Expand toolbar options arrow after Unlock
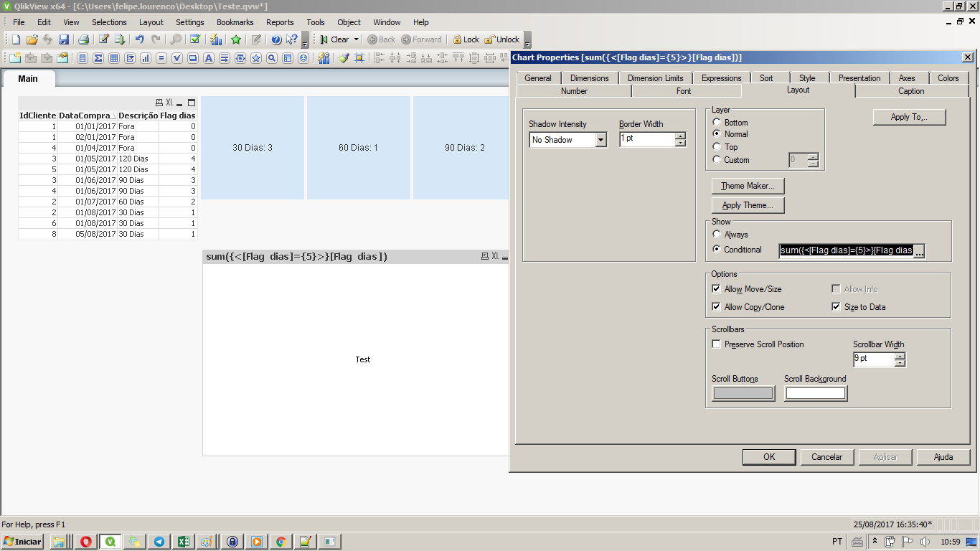This screenshot has width=980, height=551. pos(527,40)
